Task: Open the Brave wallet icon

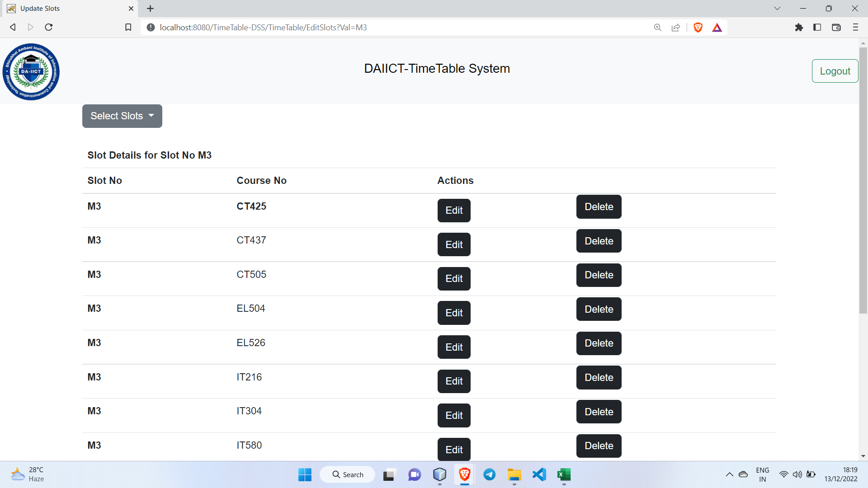Action: point(836,28)
